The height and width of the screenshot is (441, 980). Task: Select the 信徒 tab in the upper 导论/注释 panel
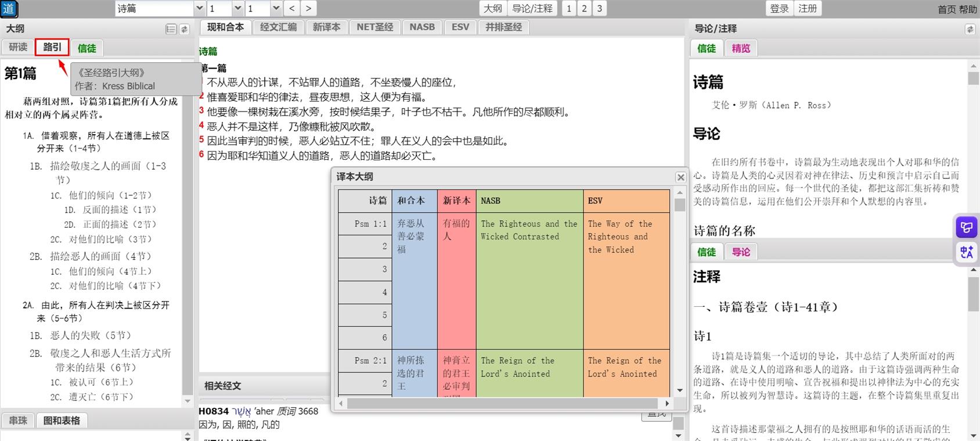(707, 48)
